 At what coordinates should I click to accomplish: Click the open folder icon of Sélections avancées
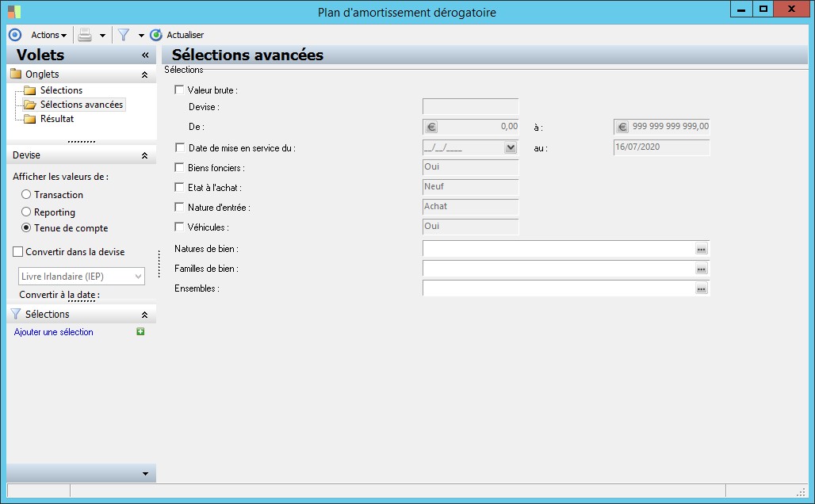coord(30,105)
